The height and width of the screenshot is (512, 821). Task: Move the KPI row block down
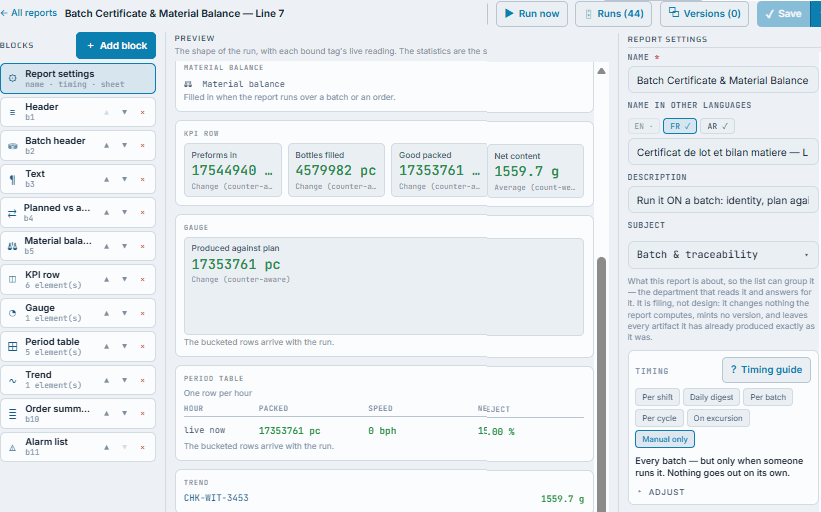[125, 280]
